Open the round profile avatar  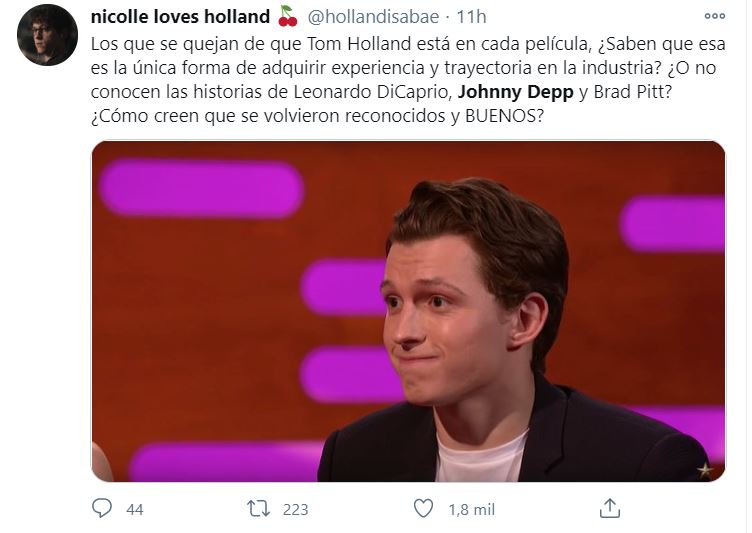click(x=47, y=35)
